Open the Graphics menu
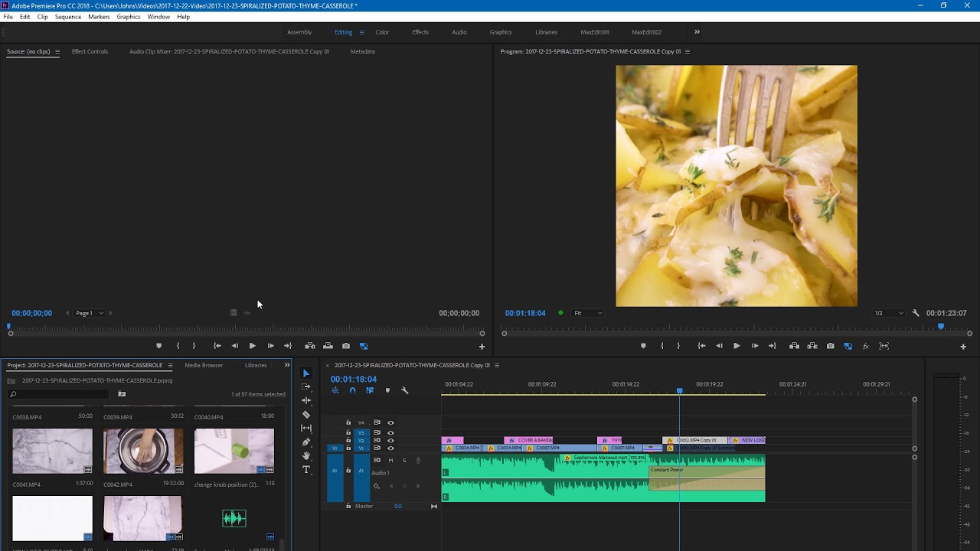This screenshot has width=980, height=551. pyautogui.click(x=129, y=17)
